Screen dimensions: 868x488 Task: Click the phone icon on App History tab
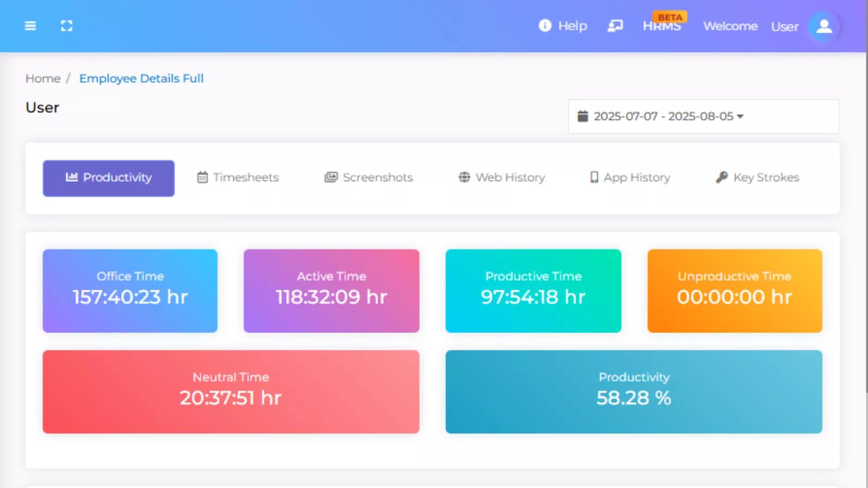pyautogui.click(x=593, y=177)
